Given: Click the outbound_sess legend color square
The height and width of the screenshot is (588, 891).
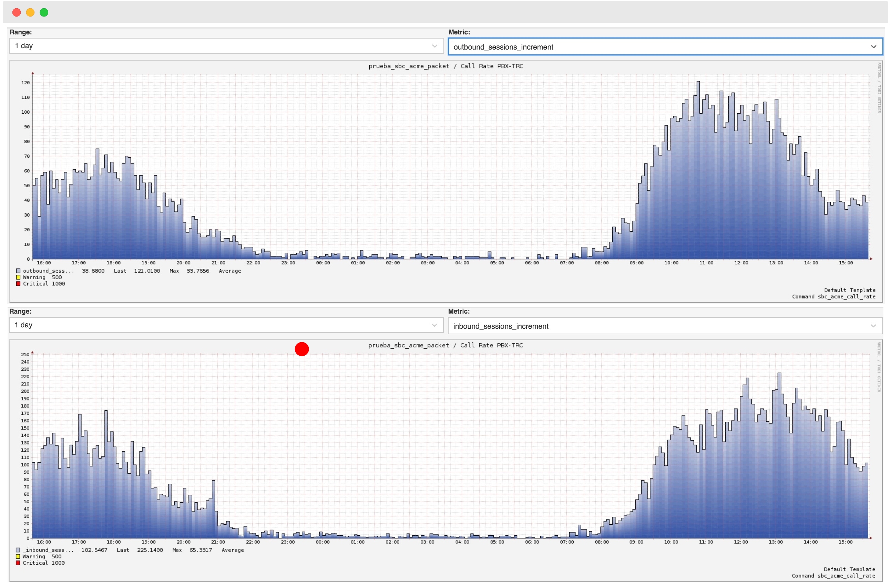Looking at the screenshot, I should pos(18,271).
